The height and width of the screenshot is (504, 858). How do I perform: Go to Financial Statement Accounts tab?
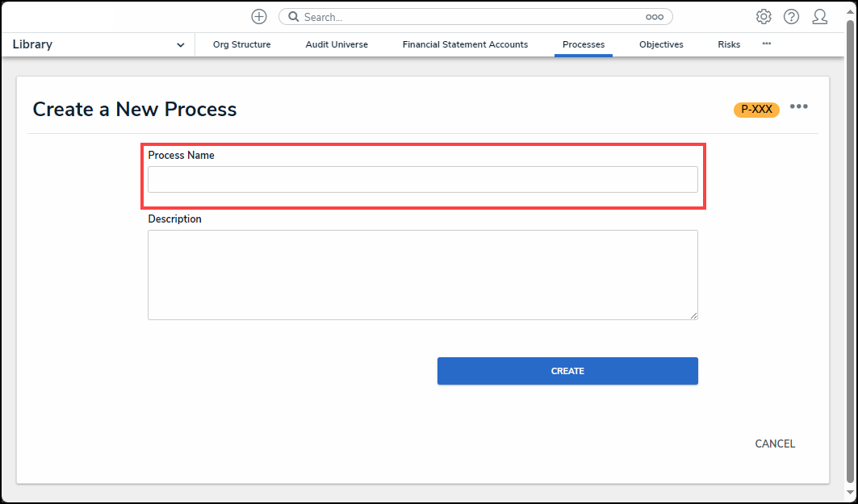[465, 45]
